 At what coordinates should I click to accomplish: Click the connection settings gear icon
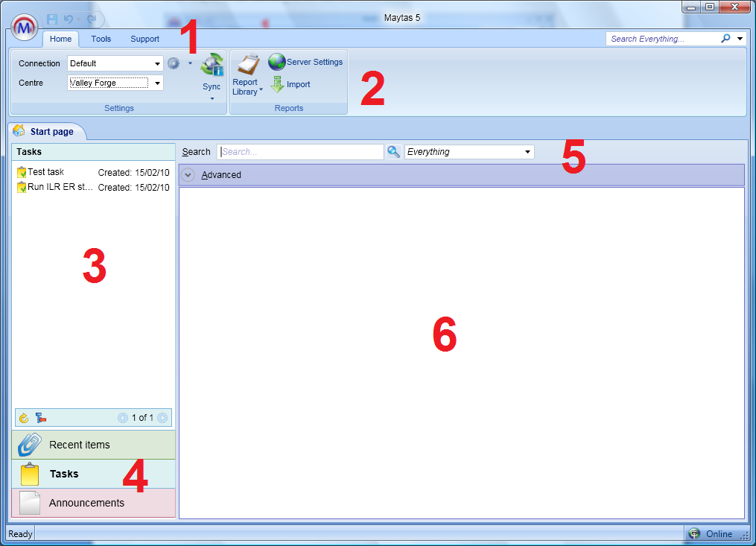coord(174,63)
